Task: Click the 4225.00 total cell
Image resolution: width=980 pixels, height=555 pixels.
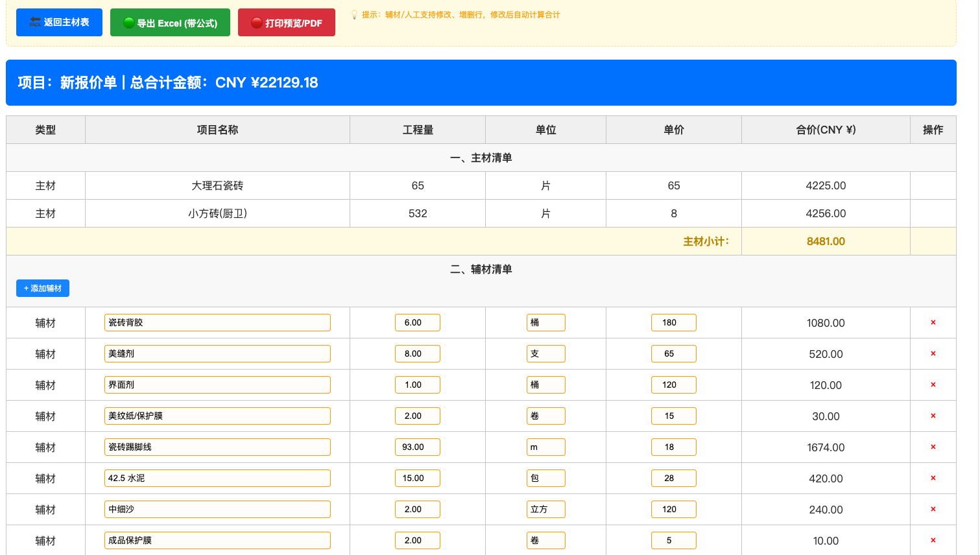Action: click(x=826, y=185)
